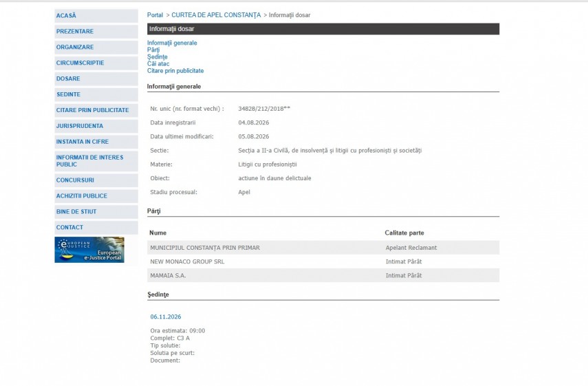Image resolution: width=588 pixels, height=386 pixels.
Task: Click NEW MONACO GROUP SRL row
Action: click(x=323, y=261)
